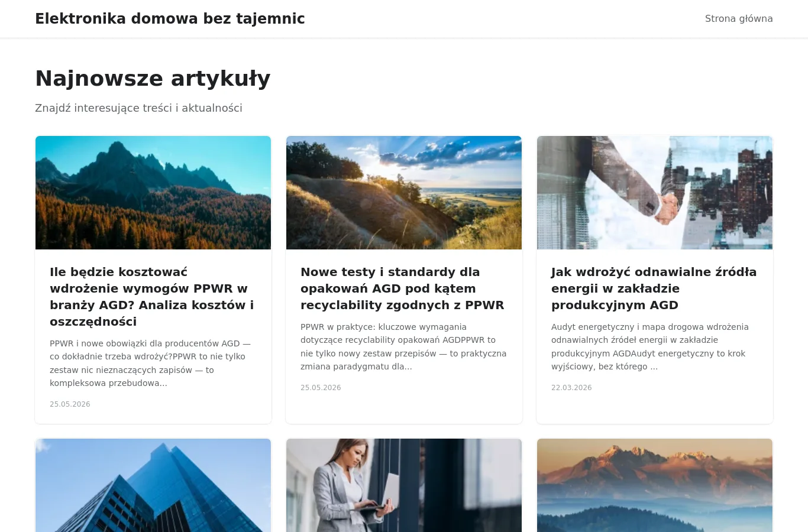Image resolution: width=808 pixels, height=532 pixels.
Task: Click the woman with laptop thumbnail
Action: [404, 485]
